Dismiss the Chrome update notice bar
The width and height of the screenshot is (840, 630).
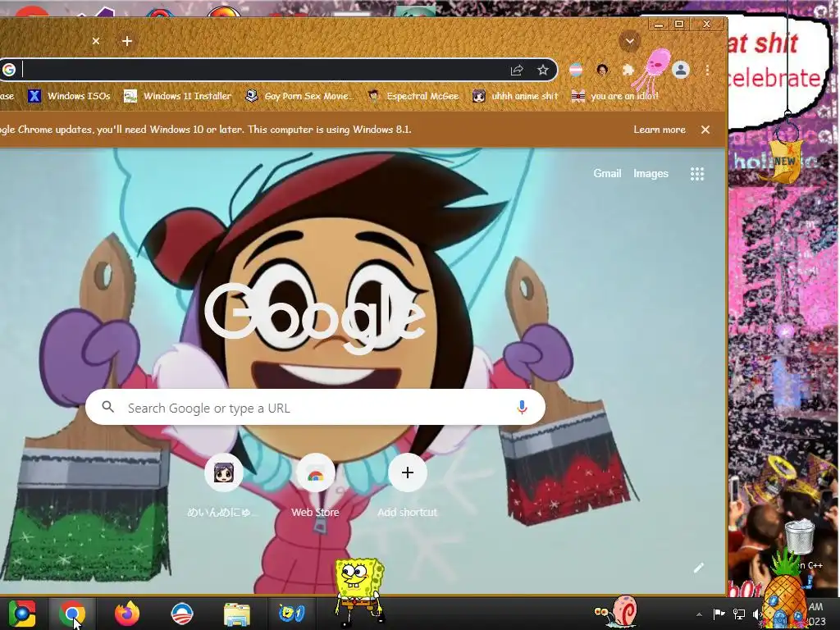coord(705,130)
